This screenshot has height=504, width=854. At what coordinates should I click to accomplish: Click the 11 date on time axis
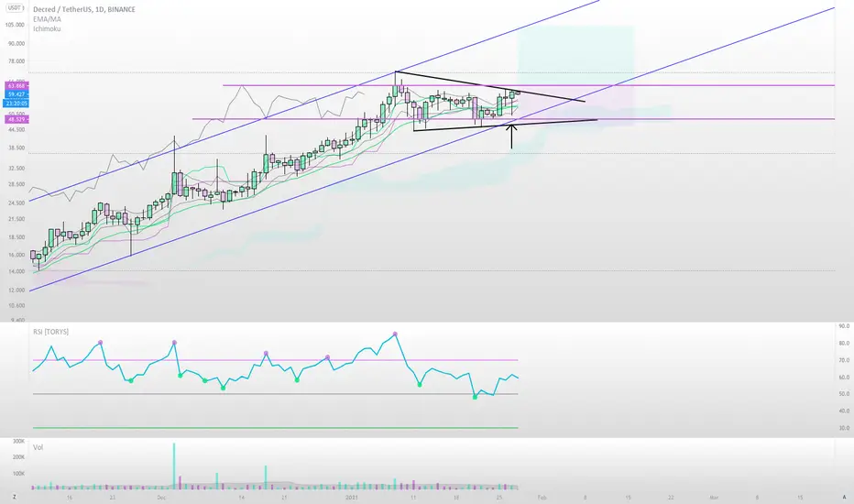pos(413,498)
